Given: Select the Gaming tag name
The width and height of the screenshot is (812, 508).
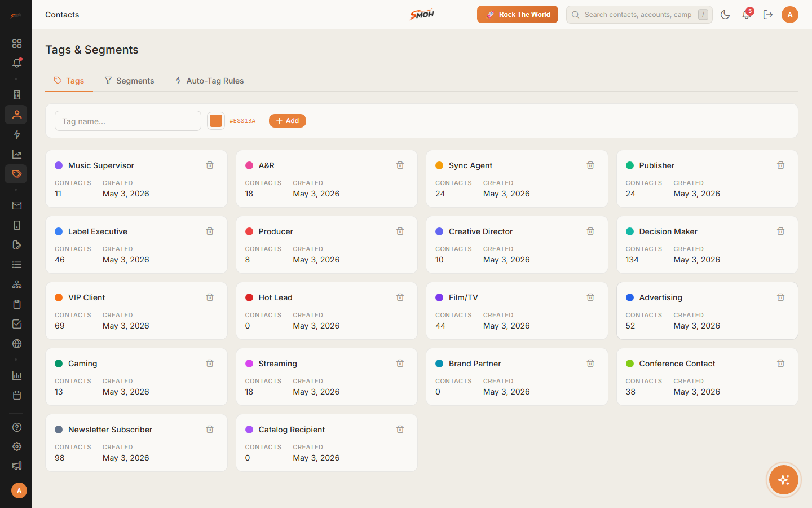Looking at the screenshot, I should (x=83, y=364).
